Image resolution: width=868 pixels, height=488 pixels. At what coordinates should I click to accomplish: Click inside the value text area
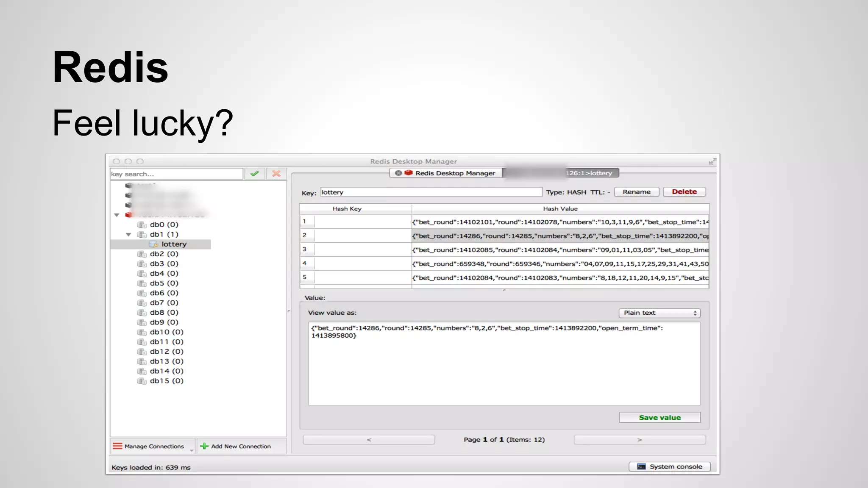tap(504, 363)
